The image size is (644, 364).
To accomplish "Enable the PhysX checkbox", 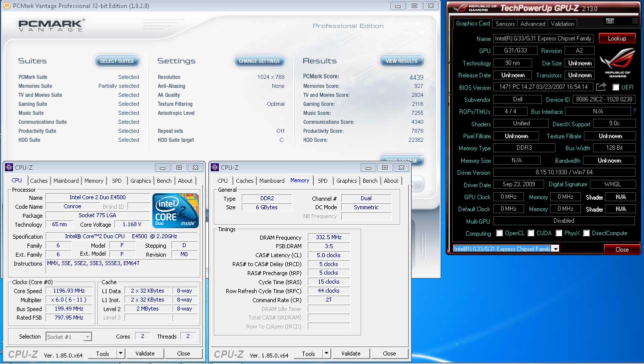I will click(559, 233).
